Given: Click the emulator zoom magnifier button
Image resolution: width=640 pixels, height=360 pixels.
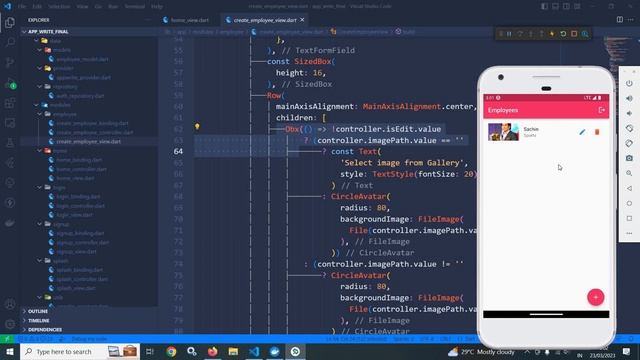Looking at the screenshot, I should (x=629, y=173).
